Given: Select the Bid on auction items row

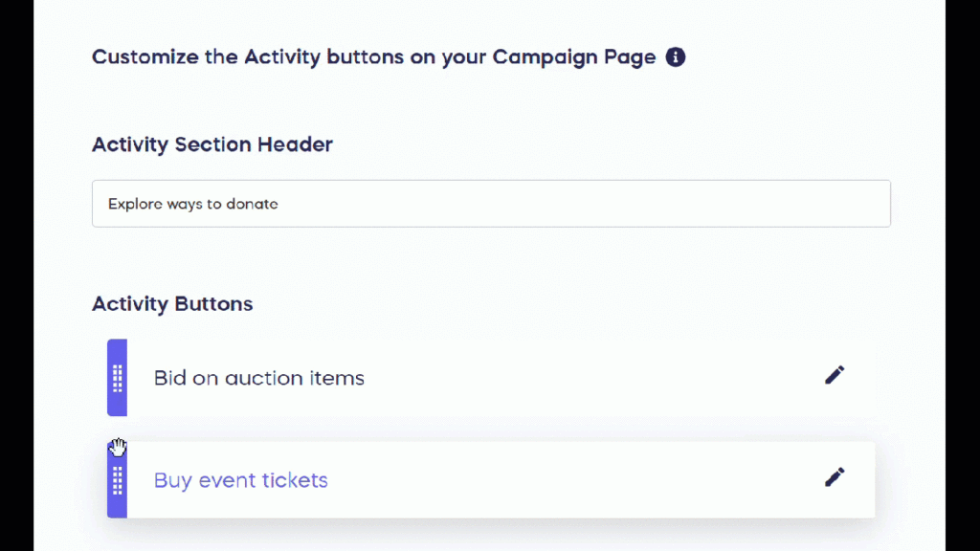Looking at the screenshot, I should point(490,378).
